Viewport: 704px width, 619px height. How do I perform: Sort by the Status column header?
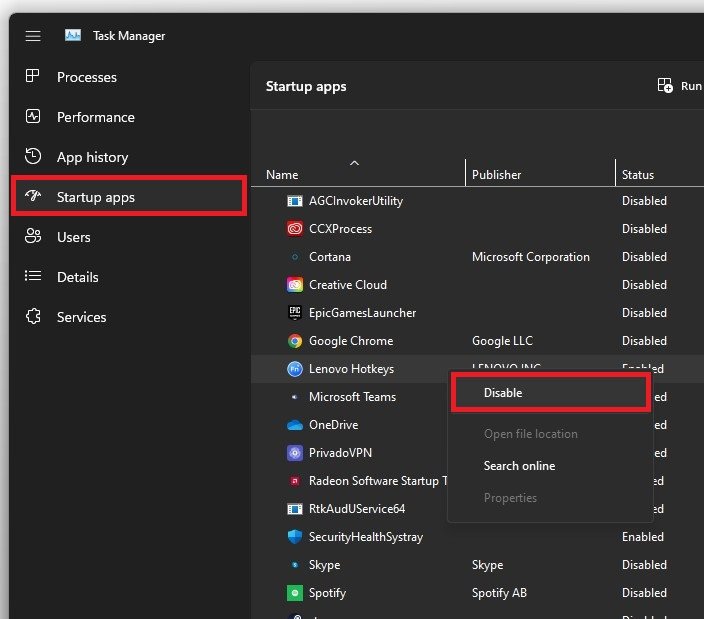tap(638, 175)
